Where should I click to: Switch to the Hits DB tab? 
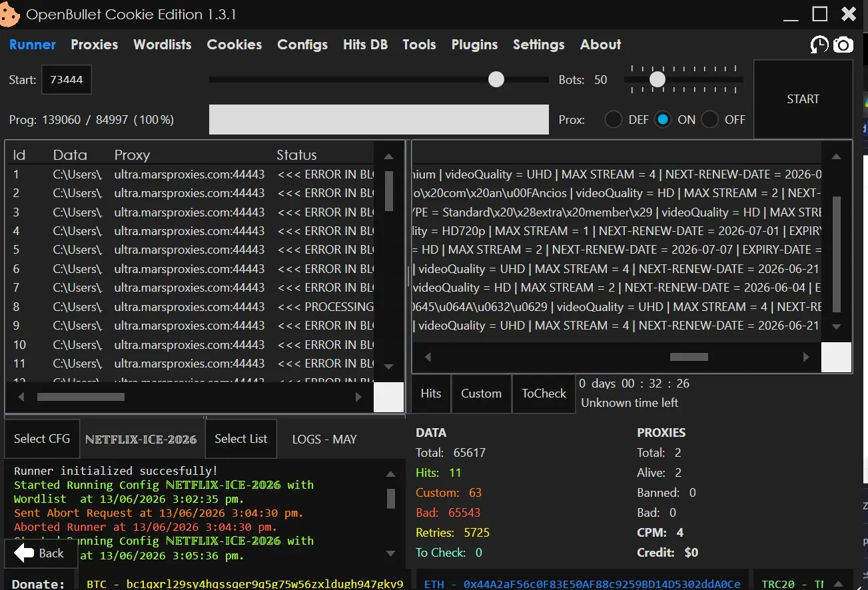pos(365,45)
